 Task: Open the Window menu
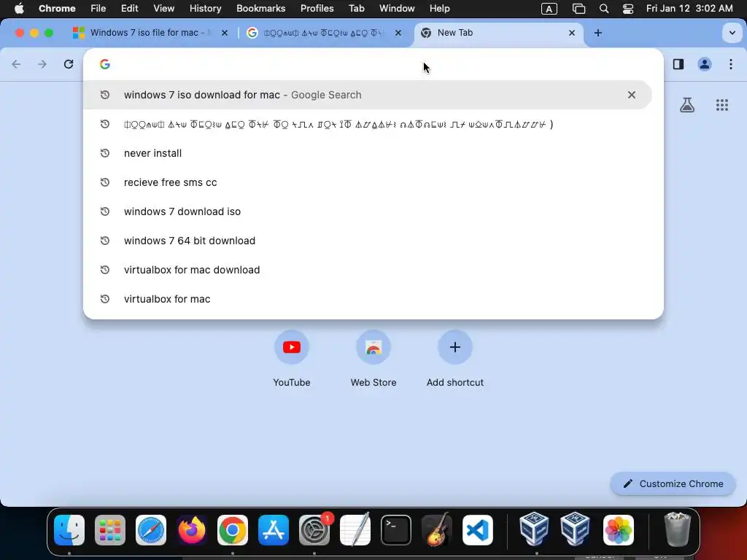(x=397, y=9)
